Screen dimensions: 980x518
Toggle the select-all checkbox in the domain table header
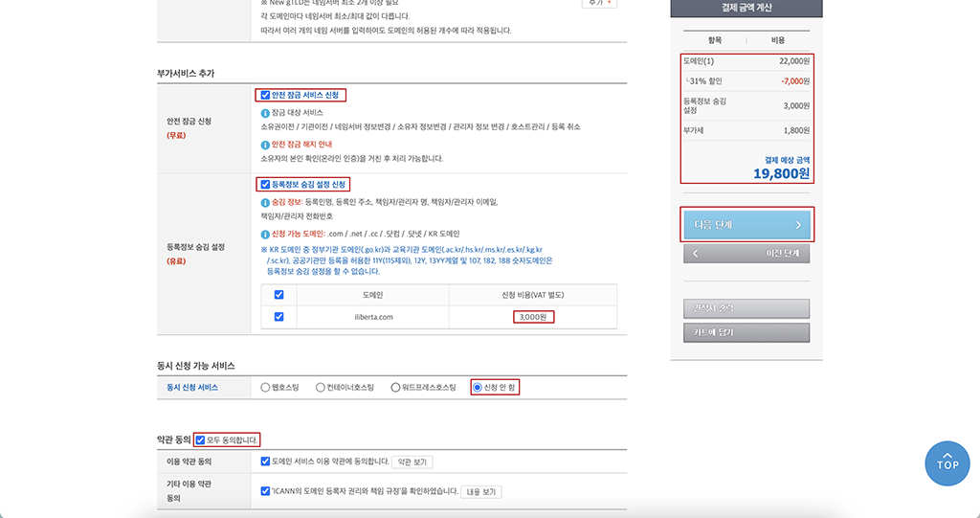[278, 295]
